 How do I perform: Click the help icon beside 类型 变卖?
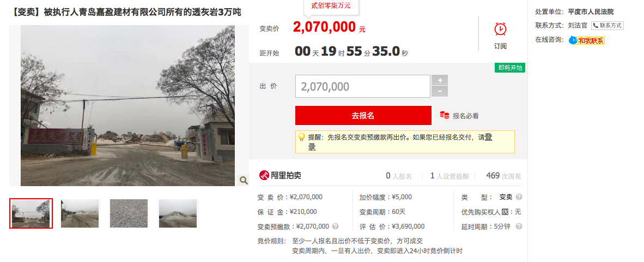click(x=519, y=197)
